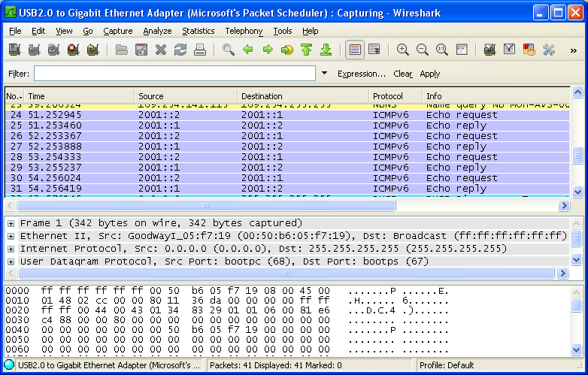
Task: Open the list of capture interfaces
Action: pyautogui.click(x=14, y=50)
